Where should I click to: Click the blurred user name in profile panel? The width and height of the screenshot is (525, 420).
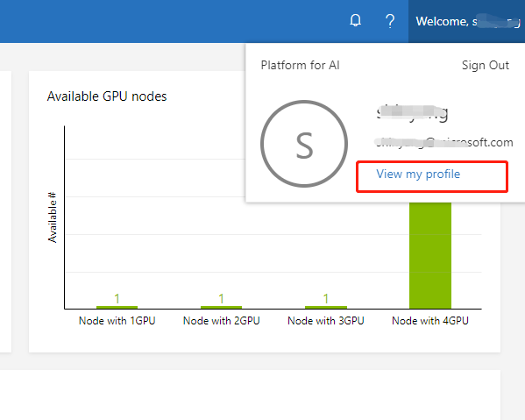412,113
